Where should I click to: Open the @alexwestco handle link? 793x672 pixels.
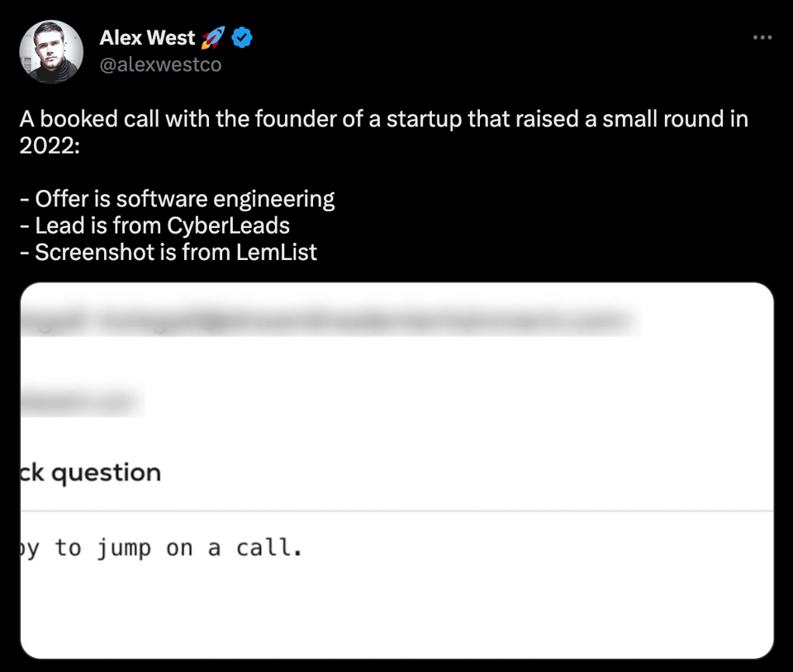(x=160, y=64)
